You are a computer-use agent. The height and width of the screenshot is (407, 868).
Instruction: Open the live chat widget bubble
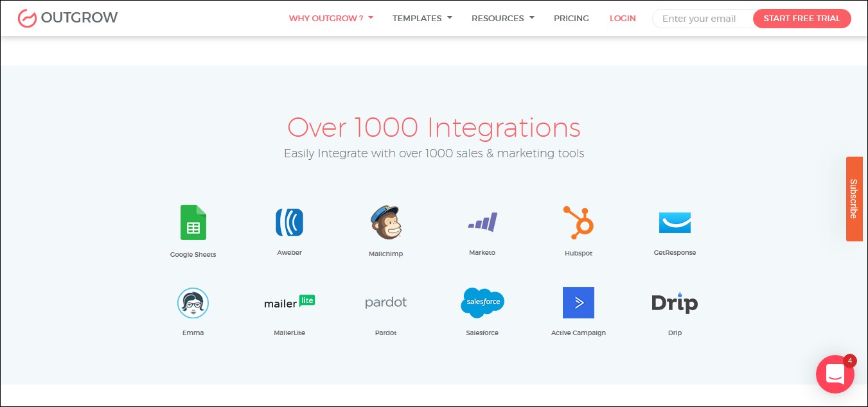tap(835, 374)
